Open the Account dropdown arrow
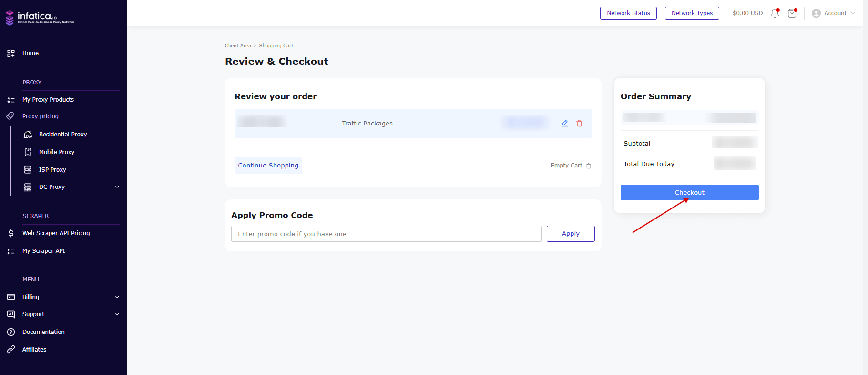 pos(853,13)
